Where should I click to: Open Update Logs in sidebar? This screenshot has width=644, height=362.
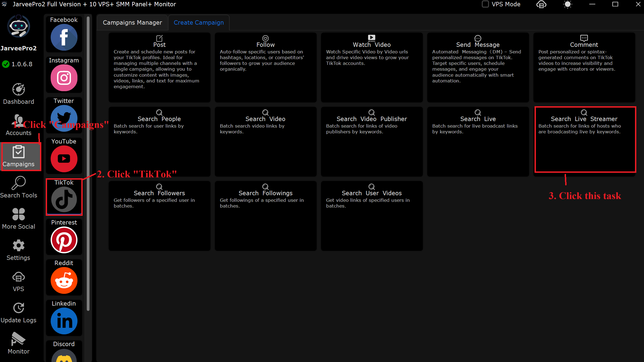19,312
